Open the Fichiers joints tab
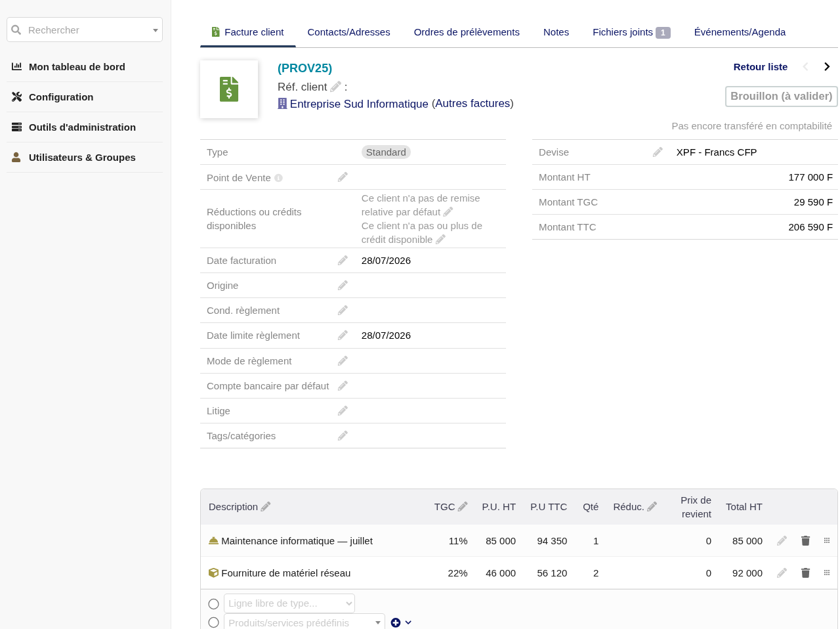 (631, 32)
